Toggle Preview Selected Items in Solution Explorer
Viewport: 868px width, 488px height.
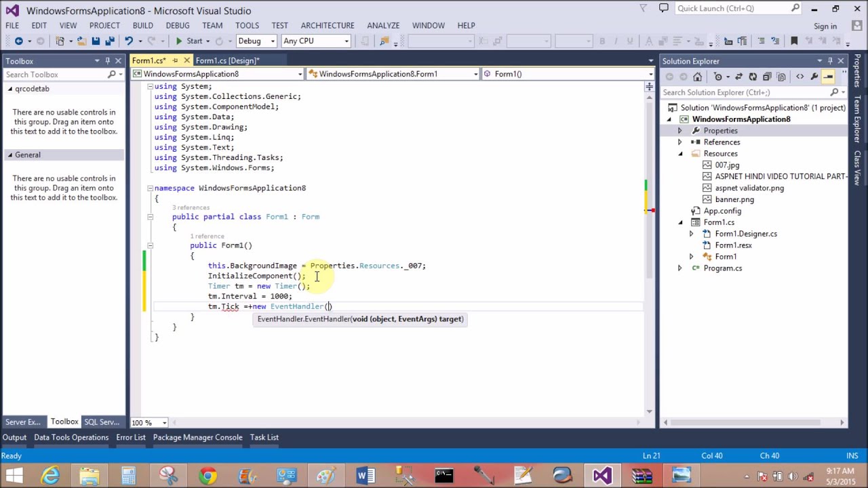click(828, 77)
